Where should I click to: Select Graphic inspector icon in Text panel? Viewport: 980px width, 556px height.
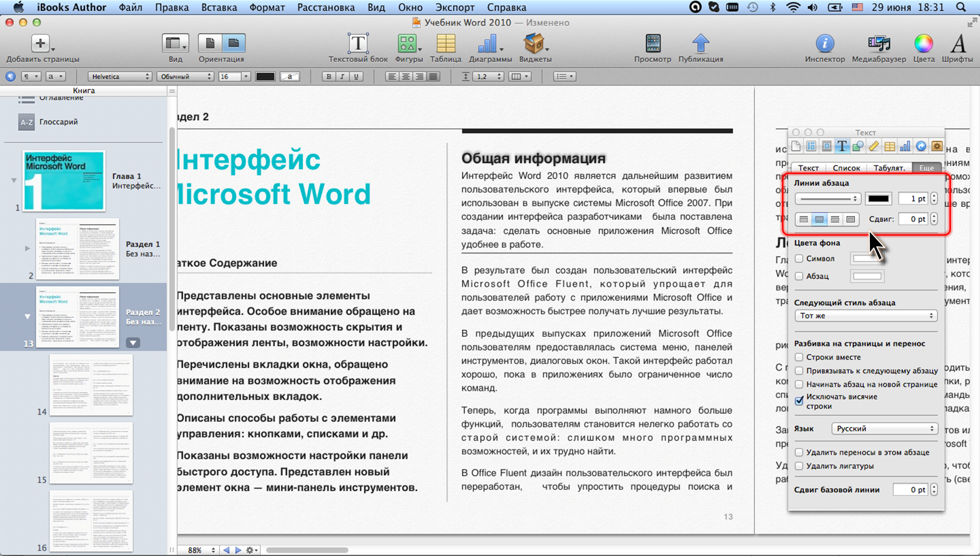pos(858,146)
